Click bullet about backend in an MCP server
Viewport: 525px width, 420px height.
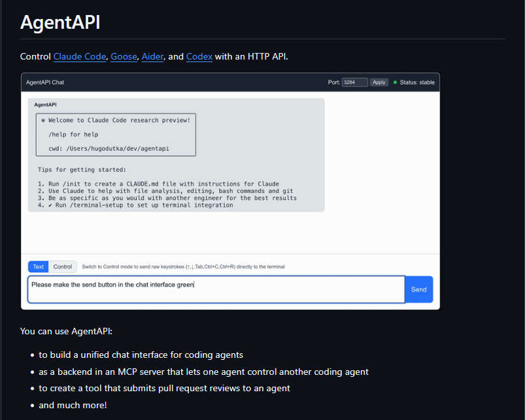point(203,372)
